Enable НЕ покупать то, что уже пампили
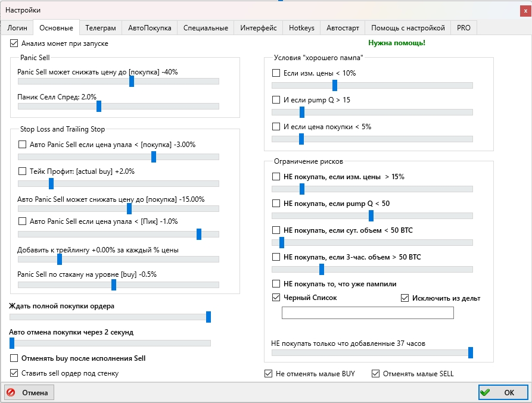532x403 pixels. [x=276, y=283]
